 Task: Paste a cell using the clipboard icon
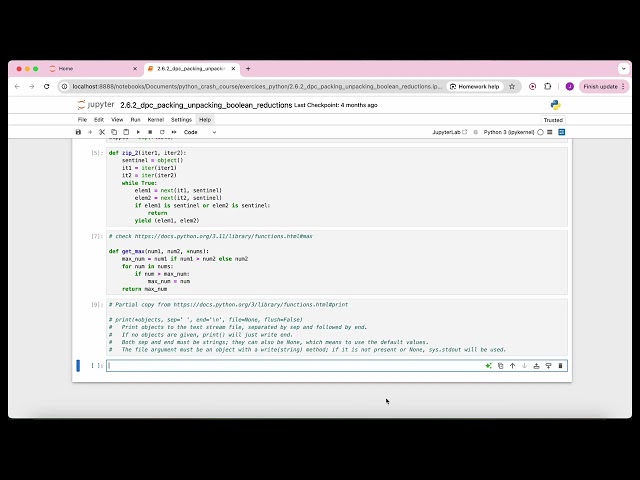126,132
